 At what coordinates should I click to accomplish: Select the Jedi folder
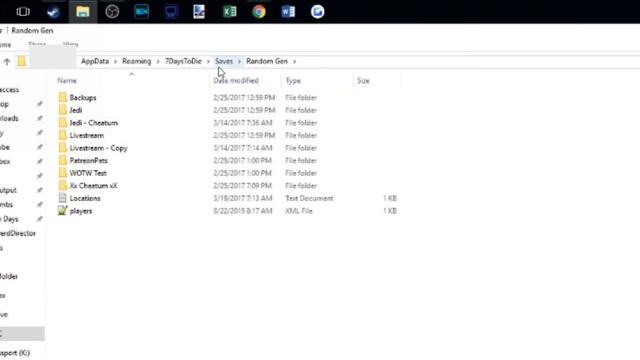76,110
